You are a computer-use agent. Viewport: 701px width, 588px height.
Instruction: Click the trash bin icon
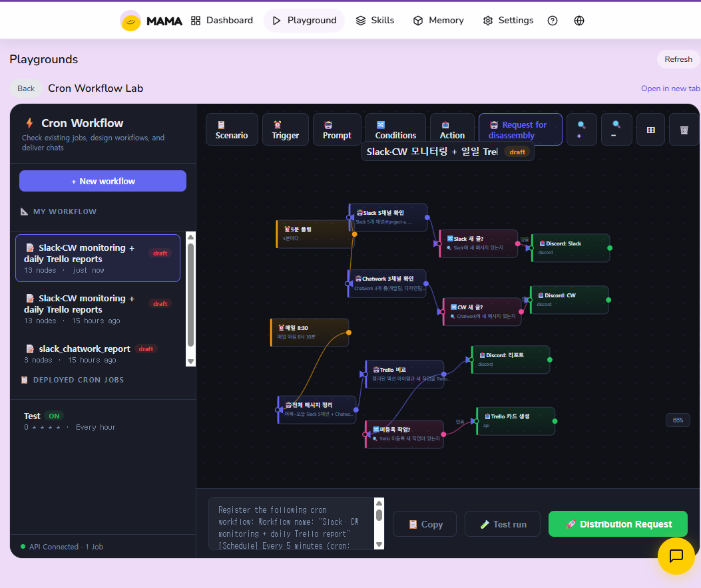(684, 129)
